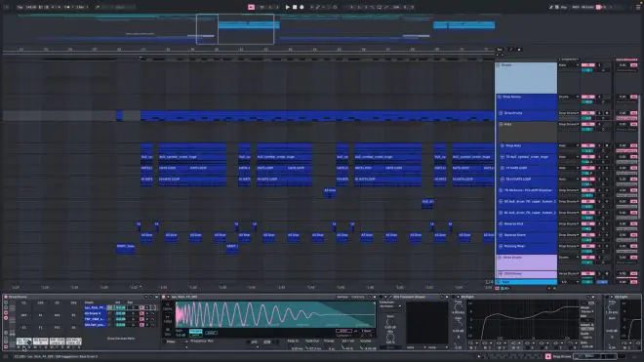The width and height of the screenshot is (644, 362).
Task: Collapse the Drums group track
Action: click(498, 65)
